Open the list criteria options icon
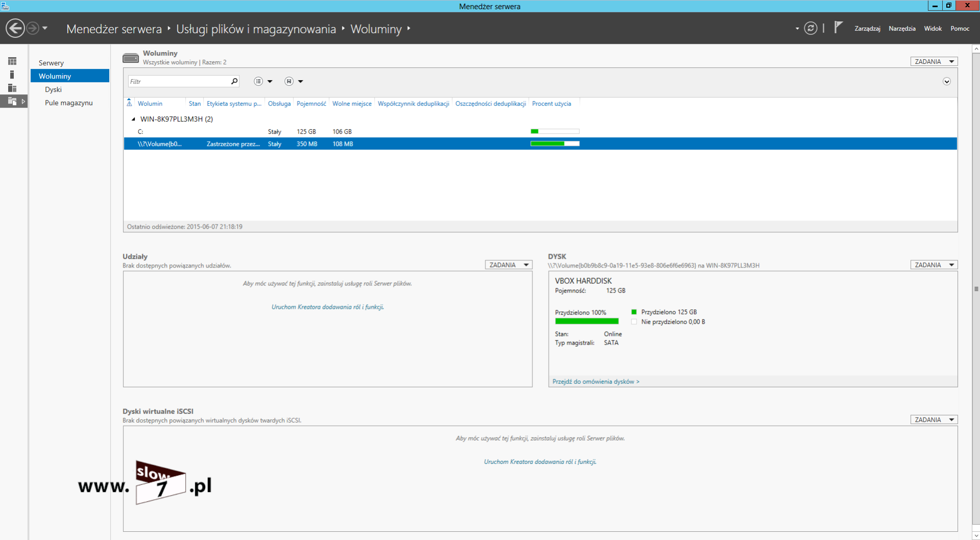The height and width of the screenshot is (540, 980). click(x=259, y=81)
